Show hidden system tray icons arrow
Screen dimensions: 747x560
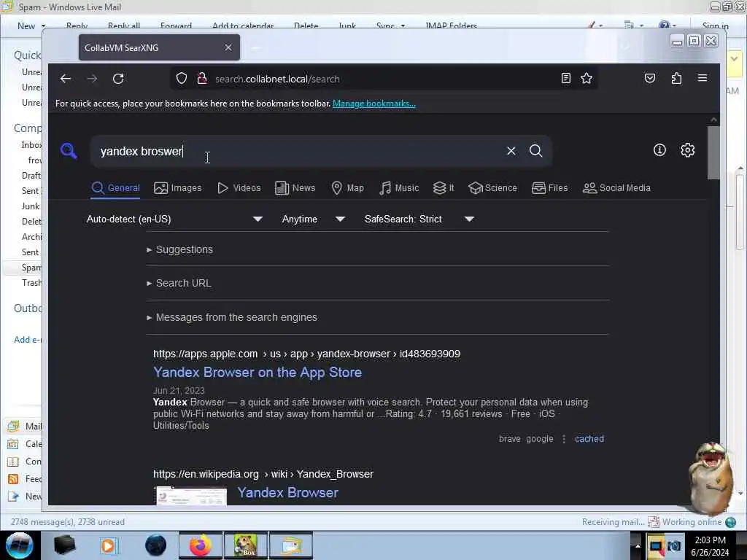click(x=638, y=545)
